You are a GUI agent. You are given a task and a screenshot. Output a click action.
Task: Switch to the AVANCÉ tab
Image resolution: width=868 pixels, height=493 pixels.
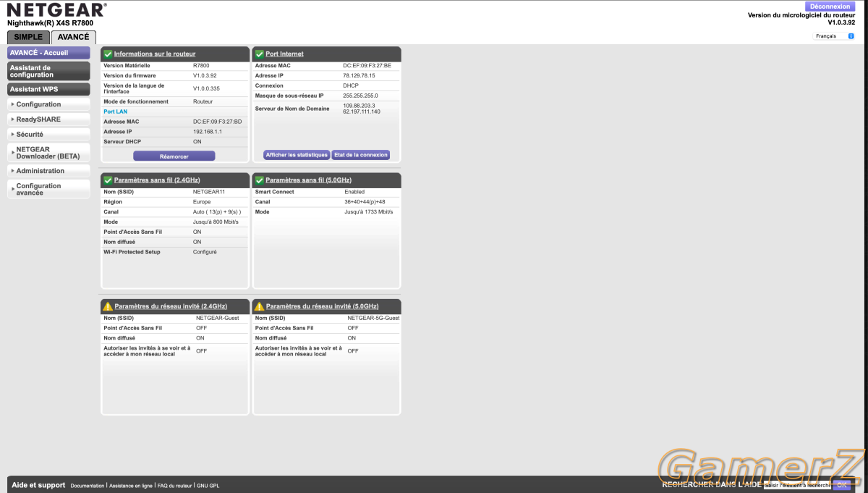pos(74,37)
